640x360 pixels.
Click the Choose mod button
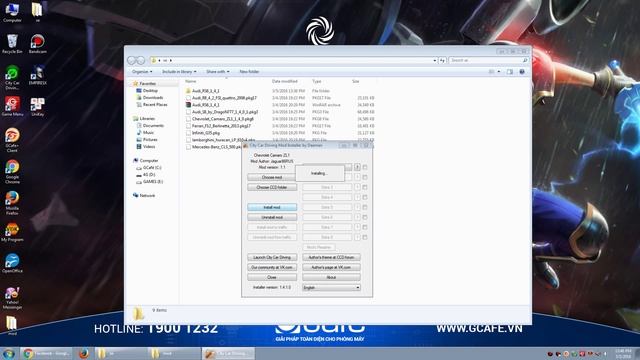[272, 177]
